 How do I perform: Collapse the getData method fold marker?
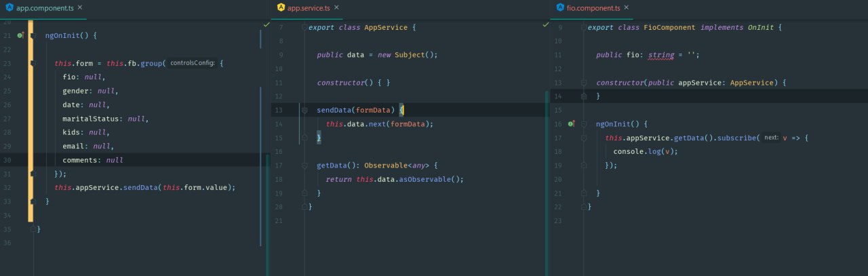(304, 165)
